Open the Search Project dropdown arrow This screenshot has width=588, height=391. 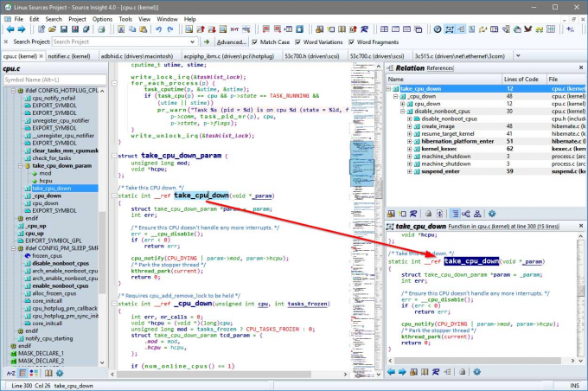(192, 42)
